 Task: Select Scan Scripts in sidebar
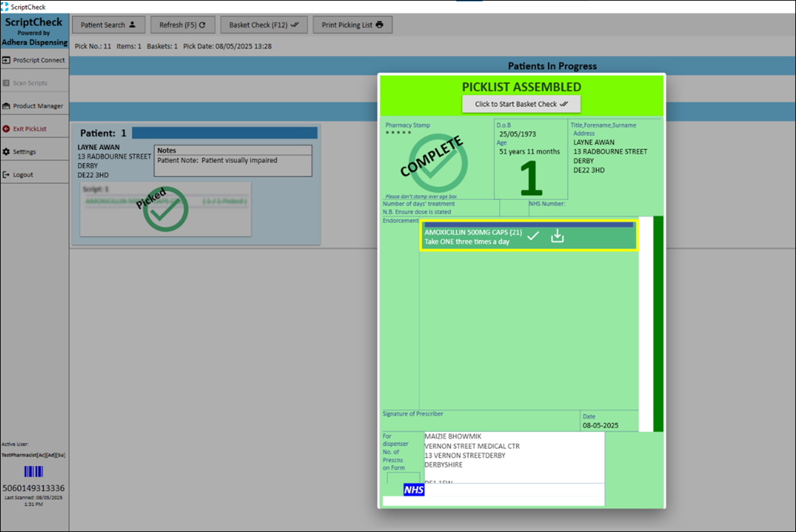(34, 83)
